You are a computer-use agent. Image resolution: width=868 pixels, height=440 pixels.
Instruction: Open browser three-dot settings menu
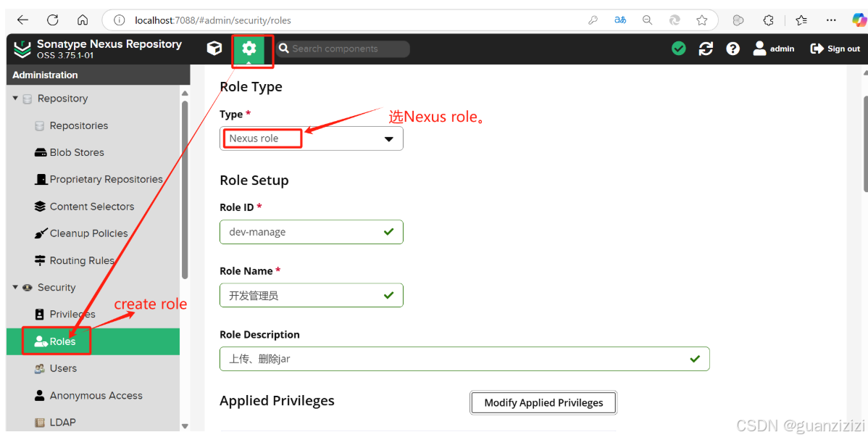[831, 20]
